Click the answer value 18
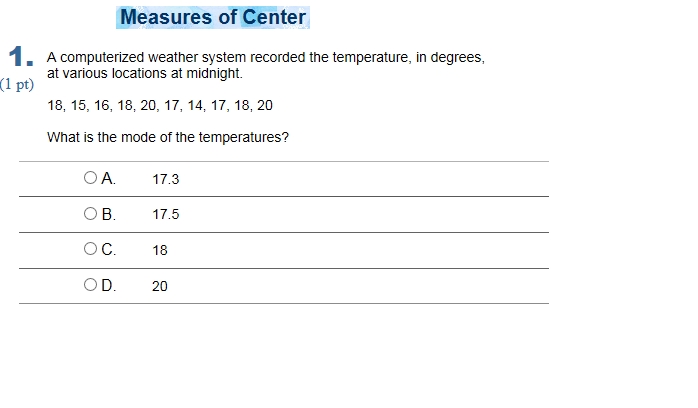The width and height of the screenshot is (698, 408). 160,250
